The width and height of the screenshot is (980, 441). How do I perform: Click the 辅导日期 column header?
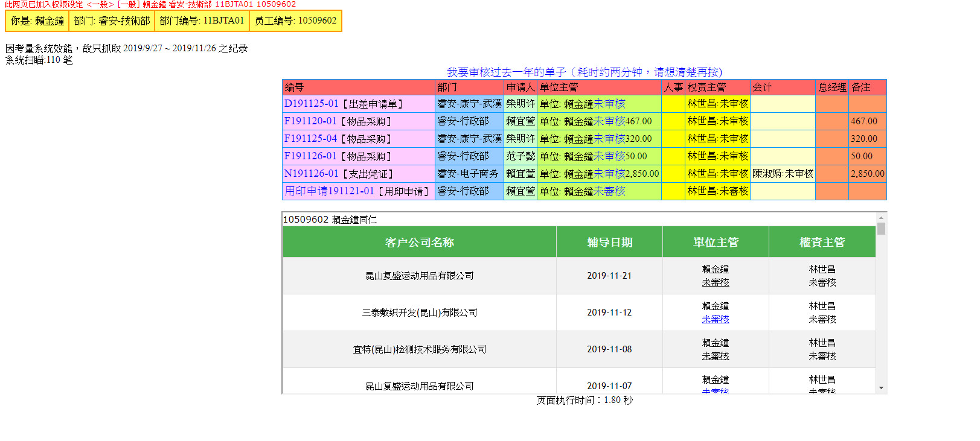point(609,243)
